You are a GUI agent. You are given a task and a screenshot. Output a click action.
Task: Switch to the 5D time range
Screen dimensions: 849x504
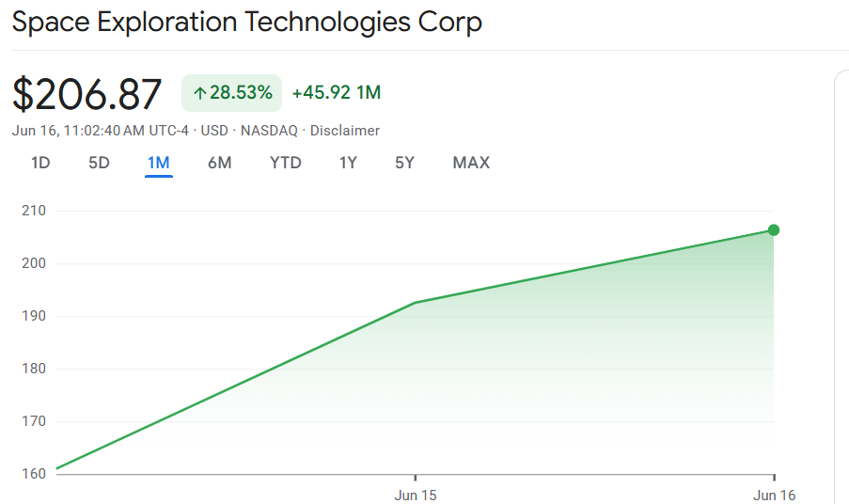99,163
